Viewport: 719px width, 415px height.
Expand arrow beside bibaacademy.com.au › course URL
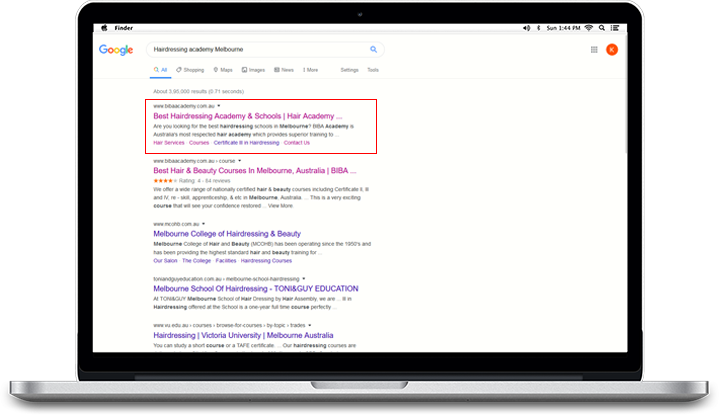[239, 161]
